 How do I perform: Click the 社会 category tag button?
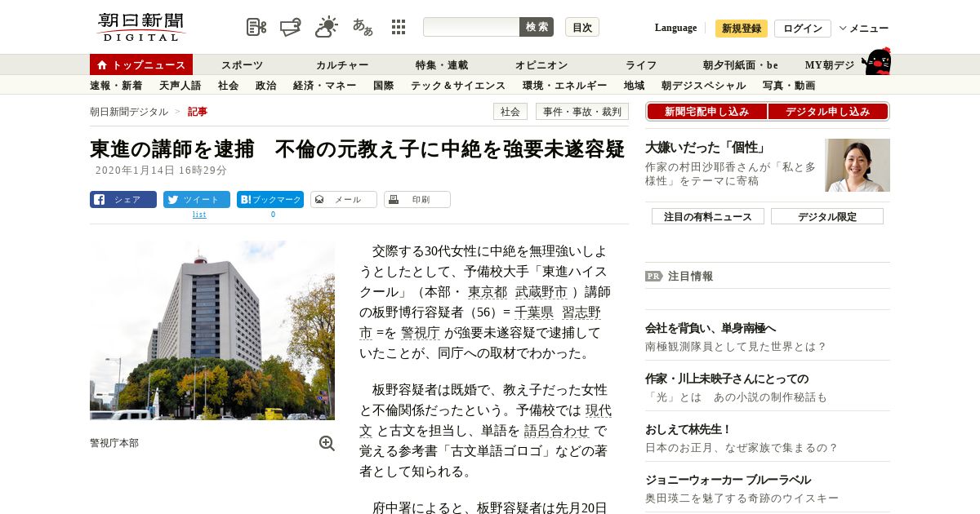tap(510, 112)
